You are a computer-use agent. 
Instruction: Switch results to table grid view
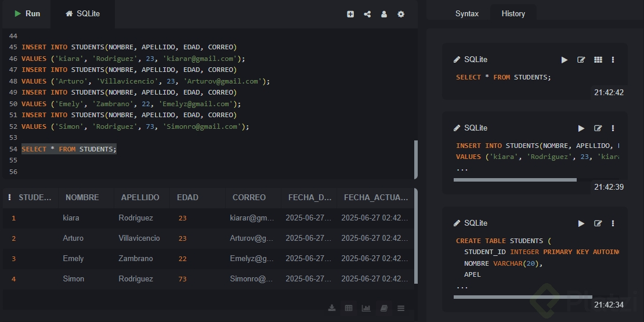pos(349,308)
